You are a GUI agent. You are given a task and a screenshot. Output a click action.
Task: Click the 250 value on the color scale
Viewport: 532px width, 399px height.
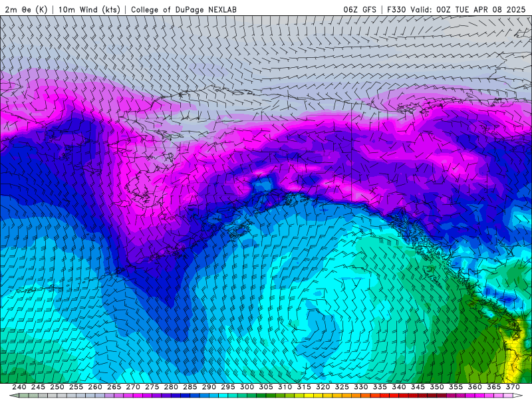click(x=57, y=387)
